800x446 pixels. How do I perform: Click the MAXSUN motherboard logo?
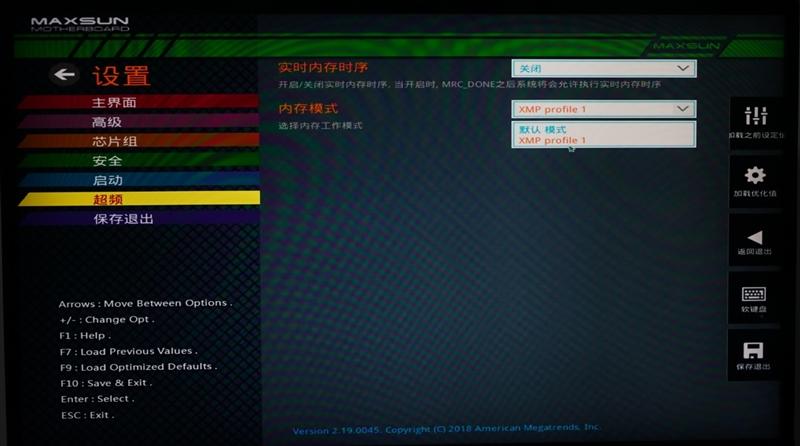(80, 24)
